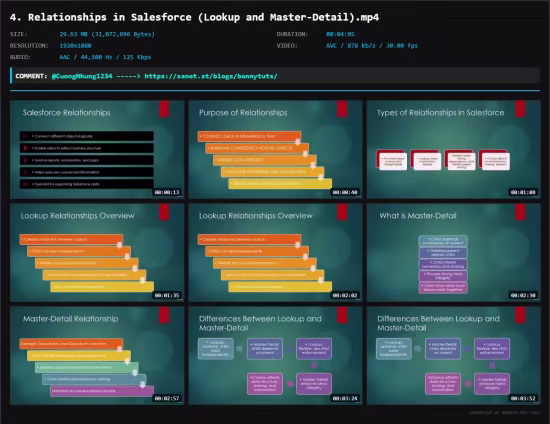Screen dimensions: 550x424
Task: Click the COMMENT: label
Action: pyautogui.click(x=31, y=76)
